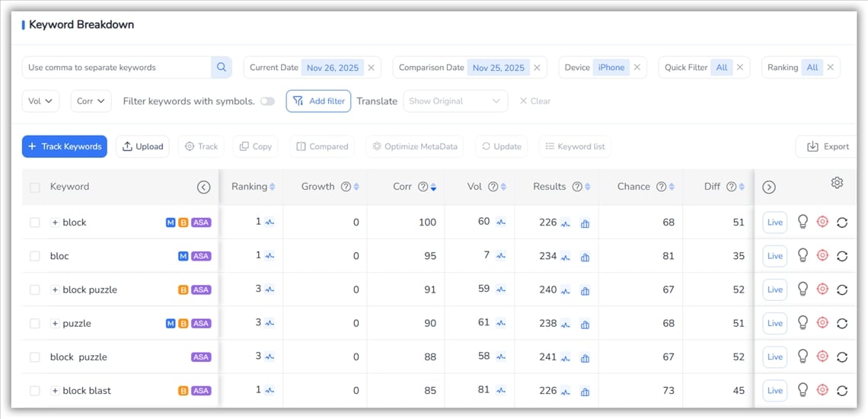Refresh the block blast keyword row
The width and height of the screenshot is (868, 419).
[x=842, y=391]
